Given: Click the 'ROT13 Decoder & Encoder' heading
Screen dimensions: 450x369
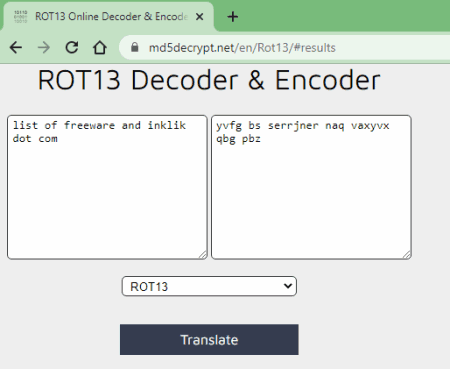Looking at the screenshot, I should (x=209, y=80).
